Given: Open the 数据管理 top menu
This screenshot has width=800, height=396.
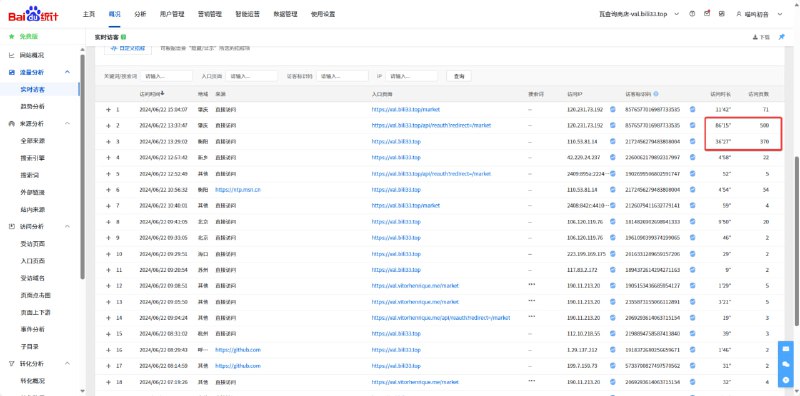Looking at the screenshot, I should click(x=285, y=14).
